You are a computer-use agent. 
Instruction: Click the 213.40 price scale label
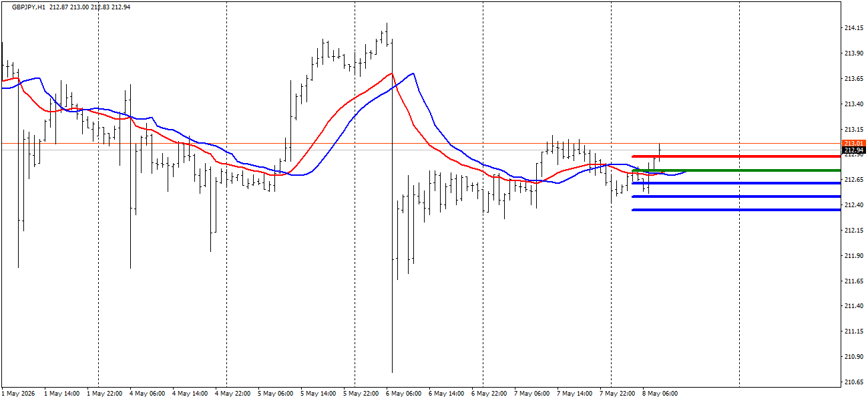point(853,104)
